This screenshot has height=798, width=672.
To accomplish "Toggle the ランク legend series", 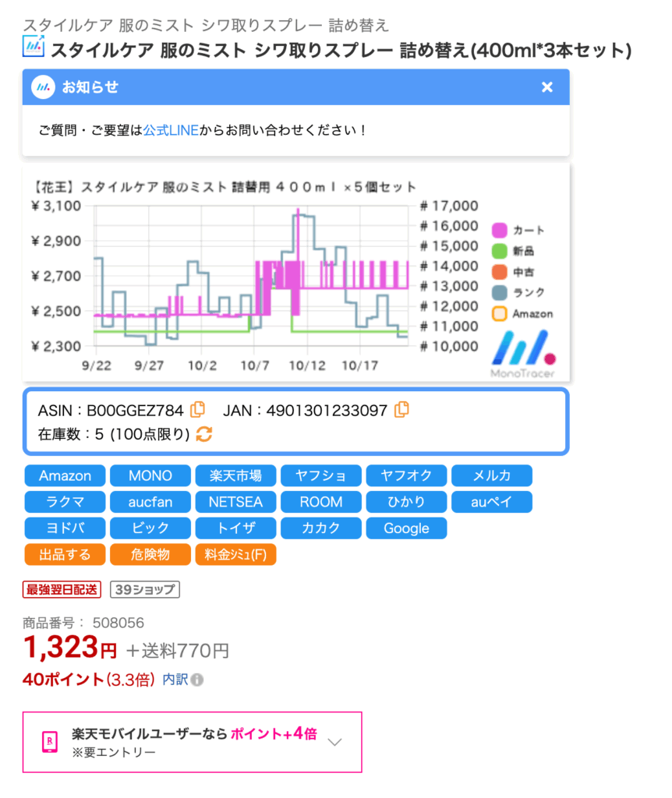I will pyautogui.click(x=500, y=292).
